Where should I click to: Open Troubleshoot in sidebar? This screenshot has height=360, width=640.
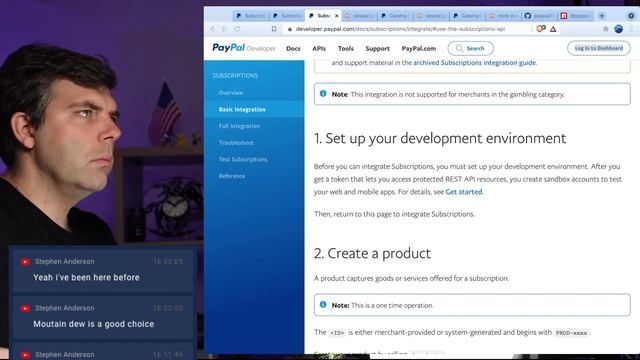pyautogui.click(x=236, y=143)
